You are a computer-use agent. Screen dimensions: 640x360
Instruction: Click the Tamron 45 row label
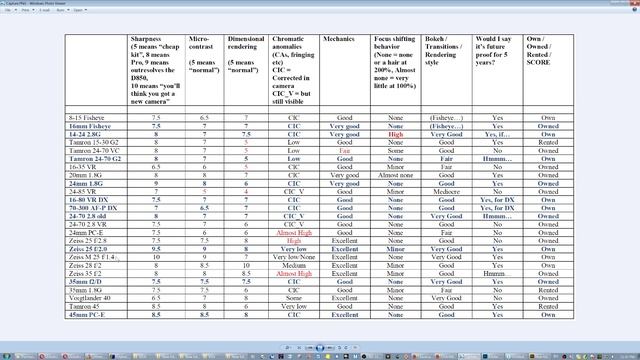click(x=84, y=307)
